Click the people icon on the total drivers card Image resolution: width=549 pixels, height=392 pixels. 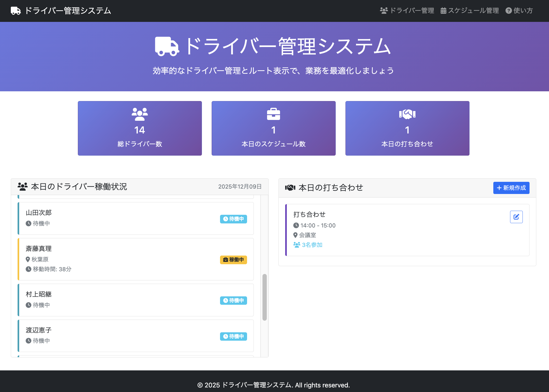coord(139,114)
